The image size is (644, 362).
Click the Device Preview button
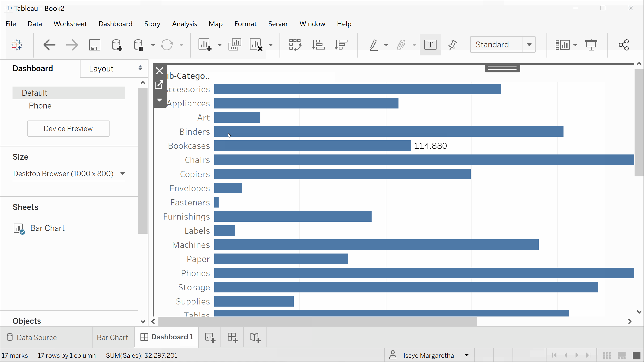68,129
